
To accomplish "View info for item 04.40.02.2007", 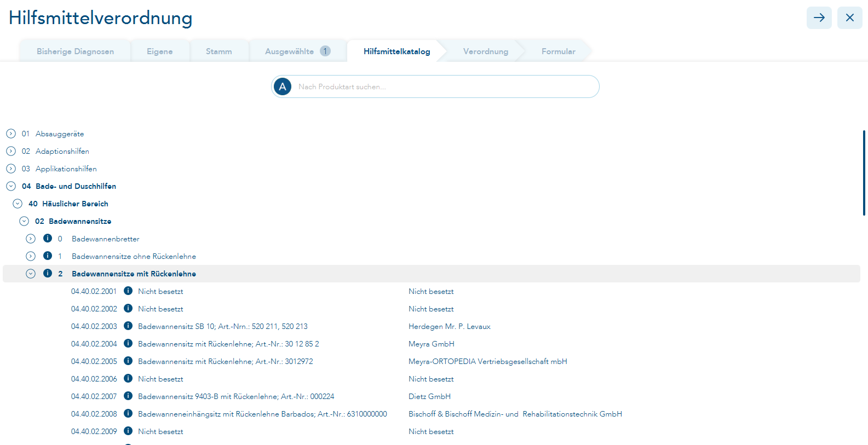I will tap(128, 396).
